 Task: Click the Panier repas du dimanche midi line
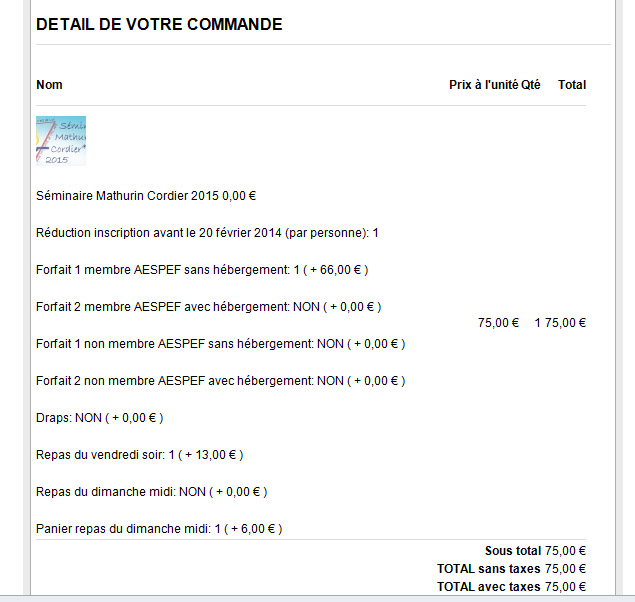pos(159,529)
